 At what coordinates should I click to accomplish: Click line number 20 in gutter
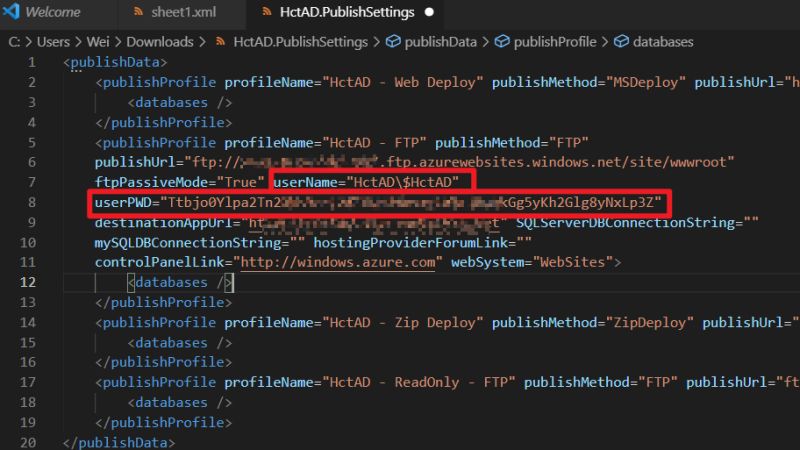pyautogui.click(x=28, y=442)
